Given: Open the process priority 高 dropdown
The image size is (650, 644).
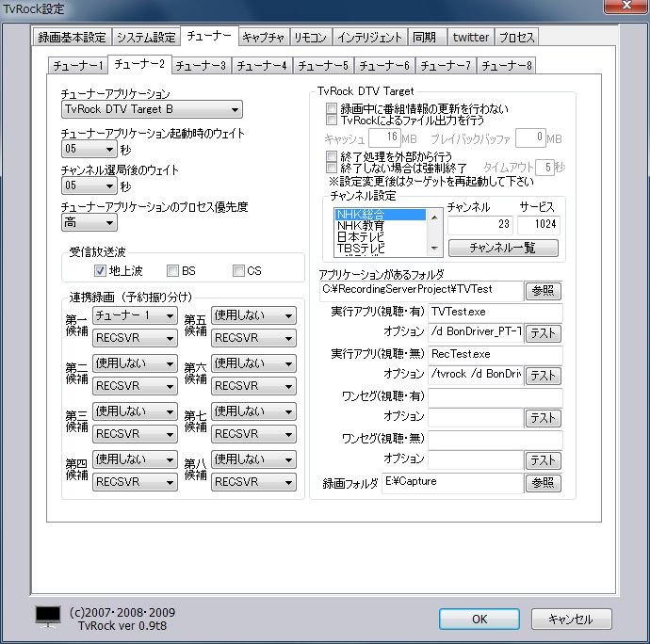Looking at the screenshot, I should [x=89, y=222].
